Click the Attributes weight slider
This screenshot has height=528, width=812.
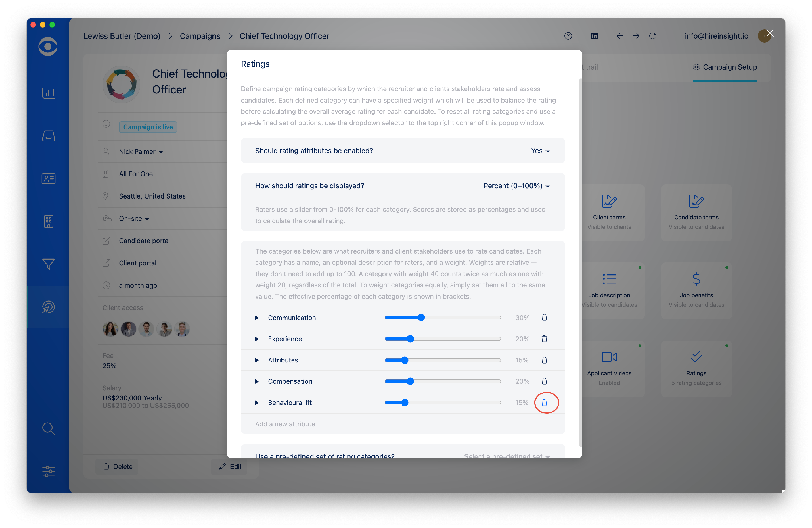443,360
